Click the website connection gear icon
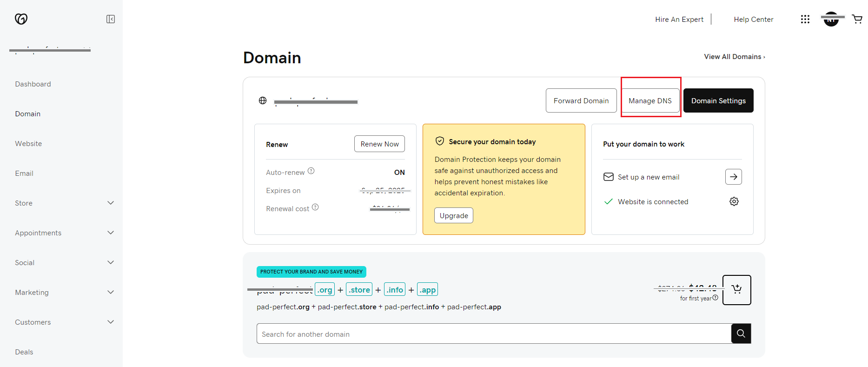This screenshot has width=868, height=367. point(734,201)
